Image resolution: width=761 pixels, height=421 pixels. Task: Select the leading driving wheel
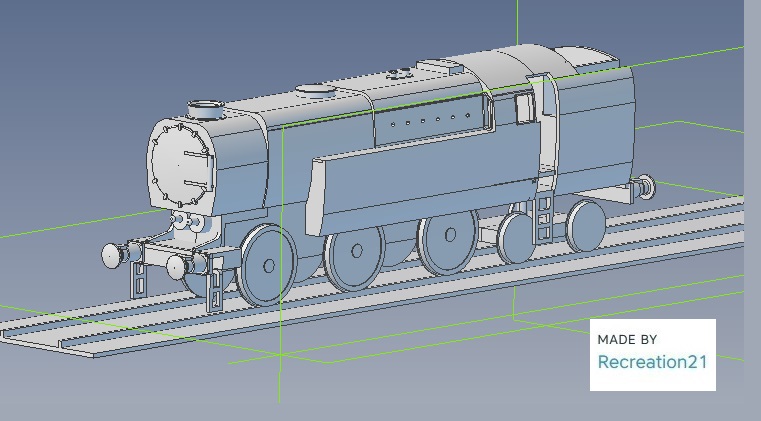coord(267,265)
